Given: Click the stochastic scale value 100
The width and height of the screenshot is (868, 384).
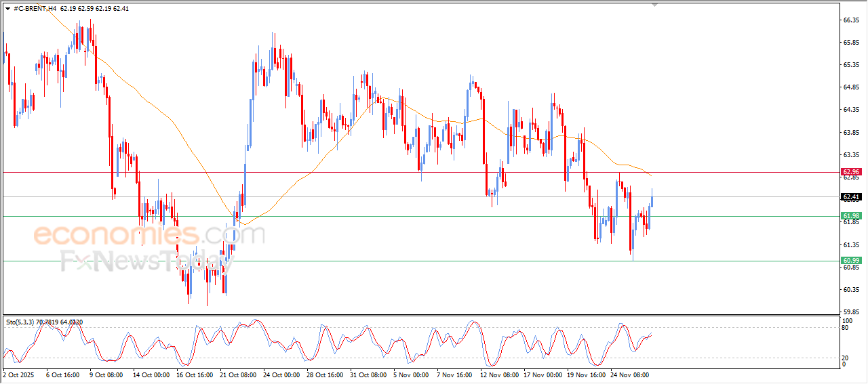Looking at the screenshot, I should click(x=847, y=320).
